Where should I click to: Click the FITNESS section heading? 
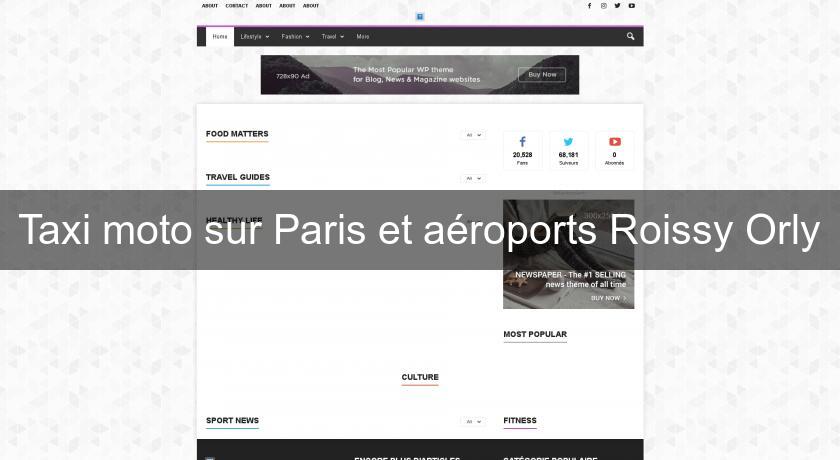(x=520, y=420)
